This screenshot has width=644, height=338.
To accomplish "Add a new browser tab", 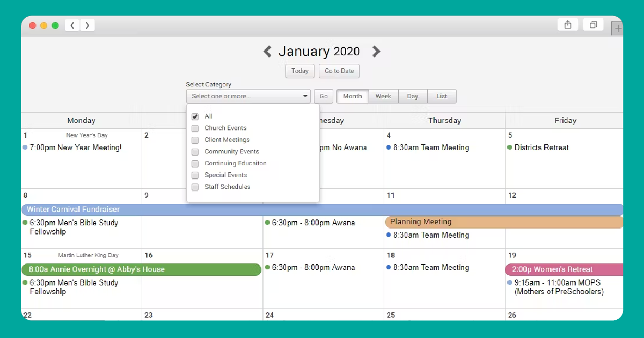I will (618, 29).
